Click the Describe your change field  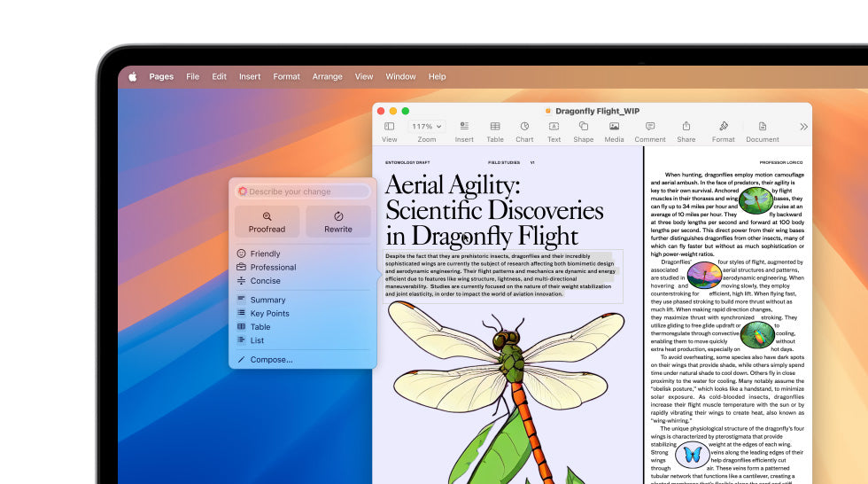click(303, 191)
